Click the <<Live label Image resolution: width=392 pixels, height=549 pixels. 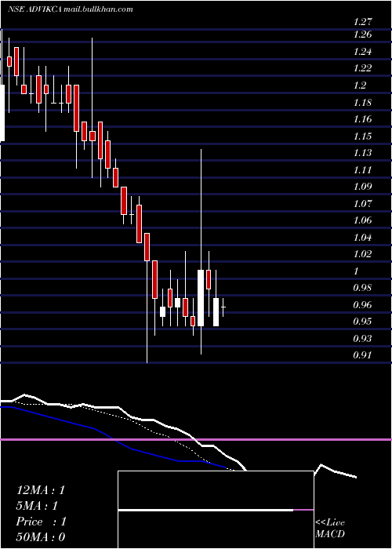(x=330, y=523)
